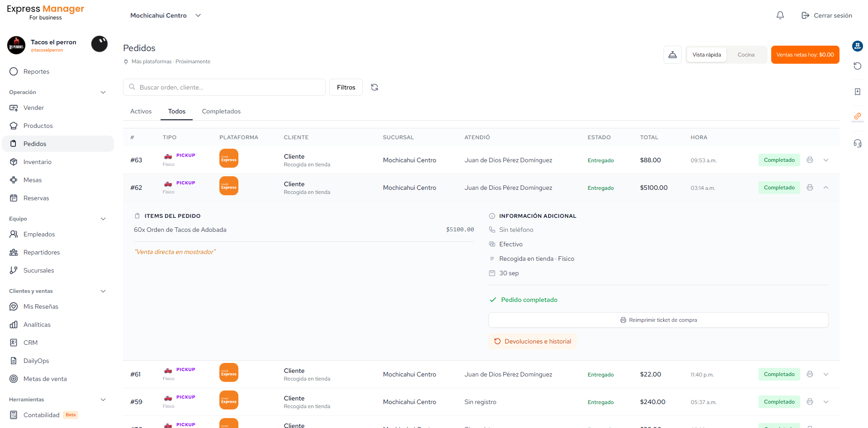Screen dimensions: 868x428
Task: Switch to Vista rápida mode
Action: (x=707, y=55)
